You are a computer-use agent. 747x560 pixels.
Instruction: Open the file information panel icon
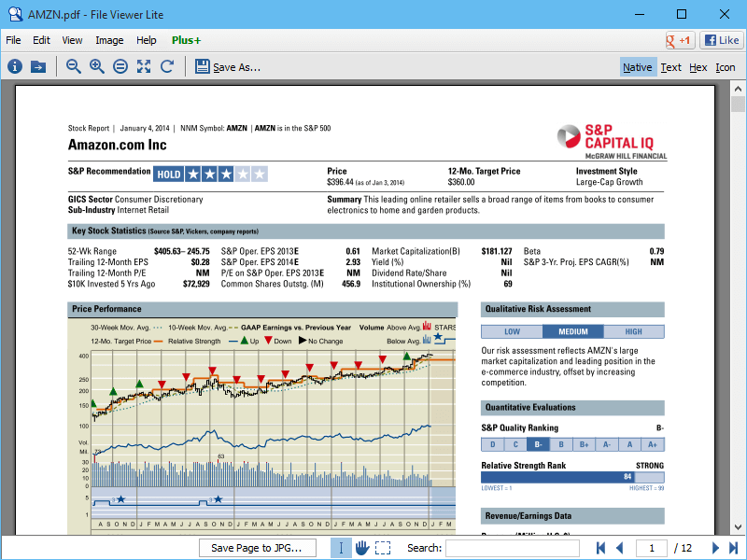(15, 66)
